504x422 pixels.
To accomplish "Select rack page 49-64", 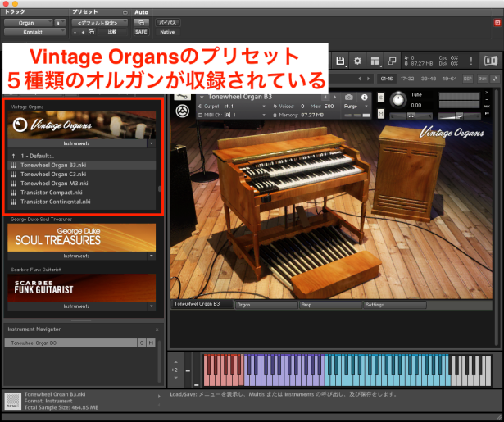I will click(449, 79).
